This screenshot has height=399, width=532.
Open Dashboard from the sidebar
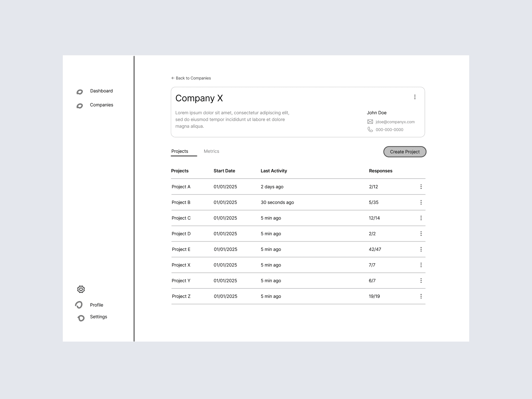click(101, 91)
